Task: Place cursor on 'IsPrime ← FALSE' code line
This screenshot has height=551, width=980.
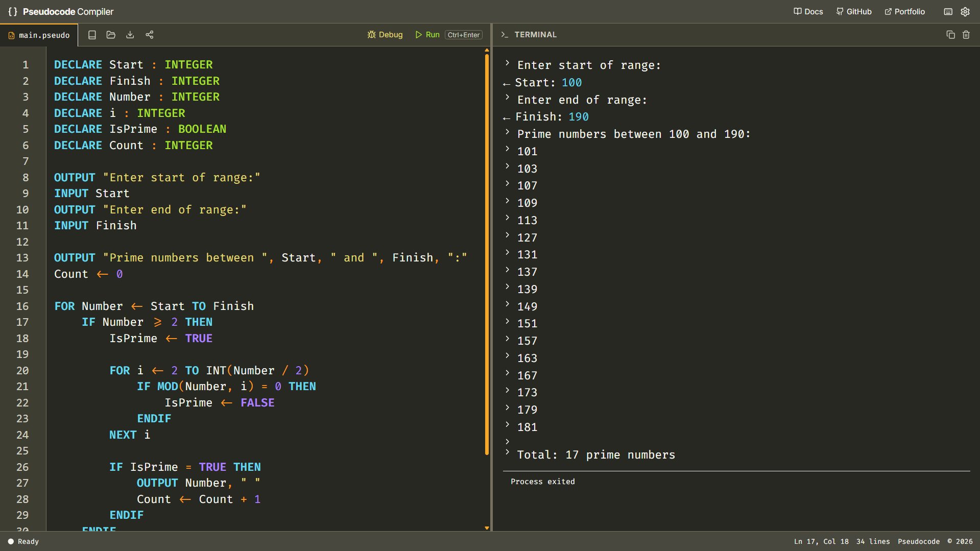Action: coord(219,403)
